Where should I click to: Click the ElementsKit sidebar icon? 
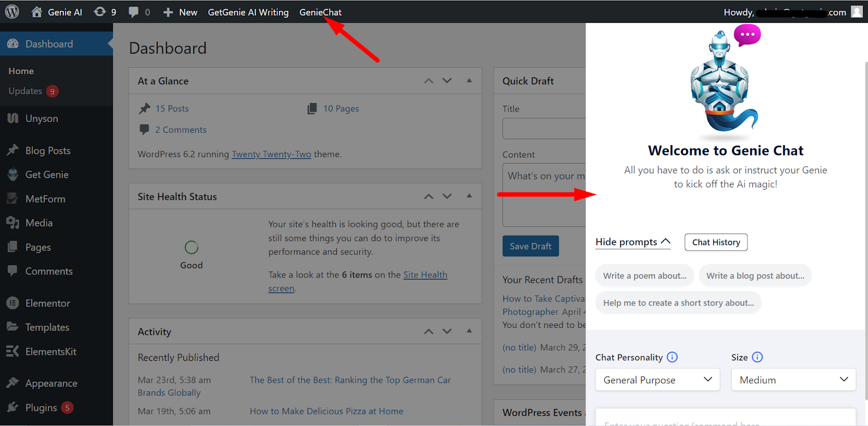[13, 351]
